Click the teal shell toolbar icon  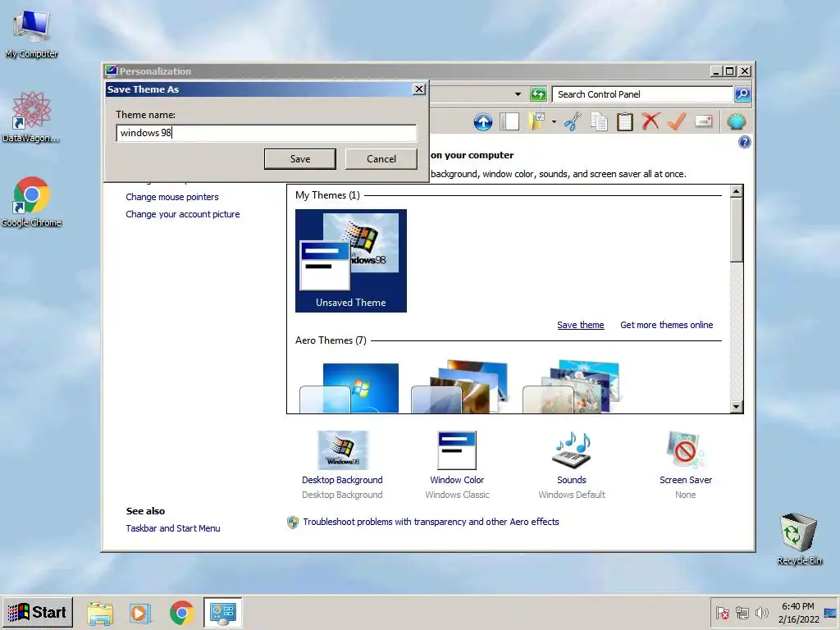click(x=737, y=121)
